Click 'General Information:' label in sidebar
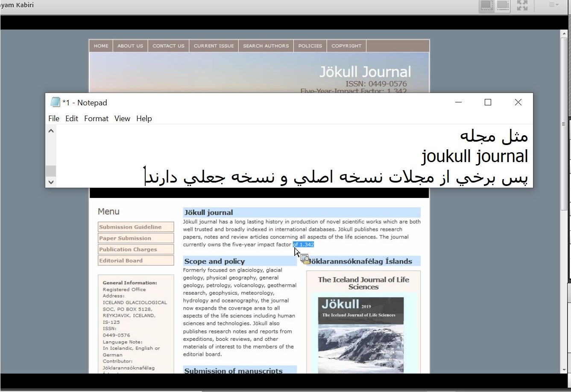The height and width of the screenshot is (392, 571). [130, 283]
